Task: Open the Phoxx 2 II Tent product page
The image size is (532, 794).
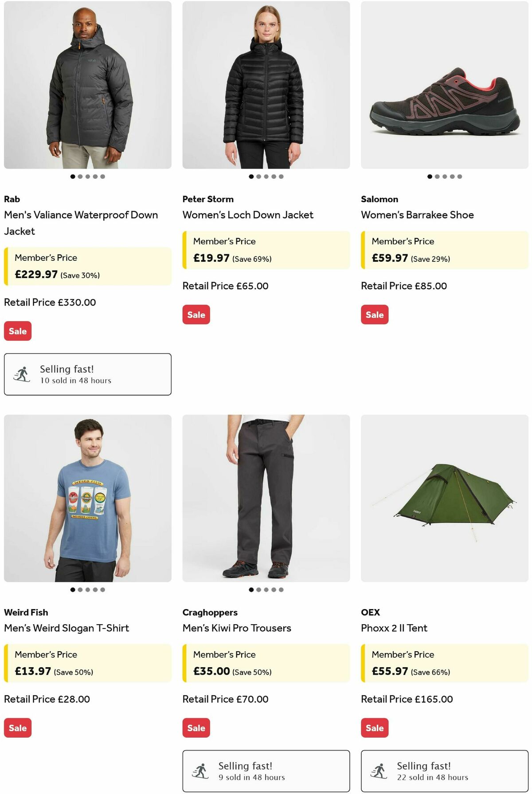Action: click(394, 628)
